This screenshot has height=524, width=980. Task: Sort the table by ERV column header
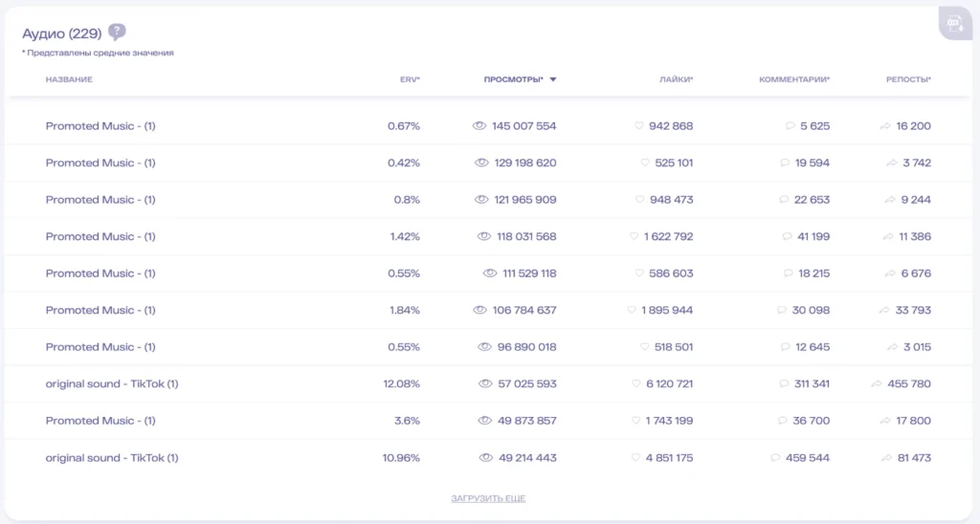click(x=410, y=79)
